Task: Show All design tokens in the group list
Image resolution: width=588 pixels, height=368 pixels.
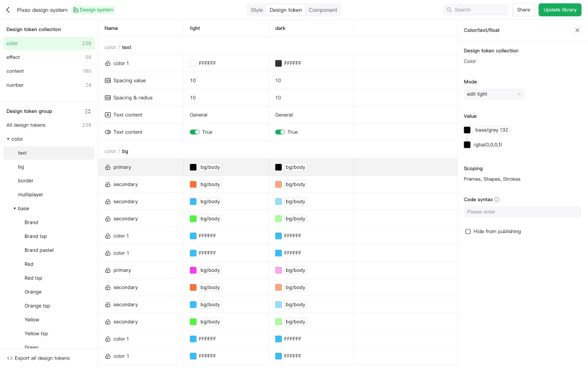Action: point(49,125)
